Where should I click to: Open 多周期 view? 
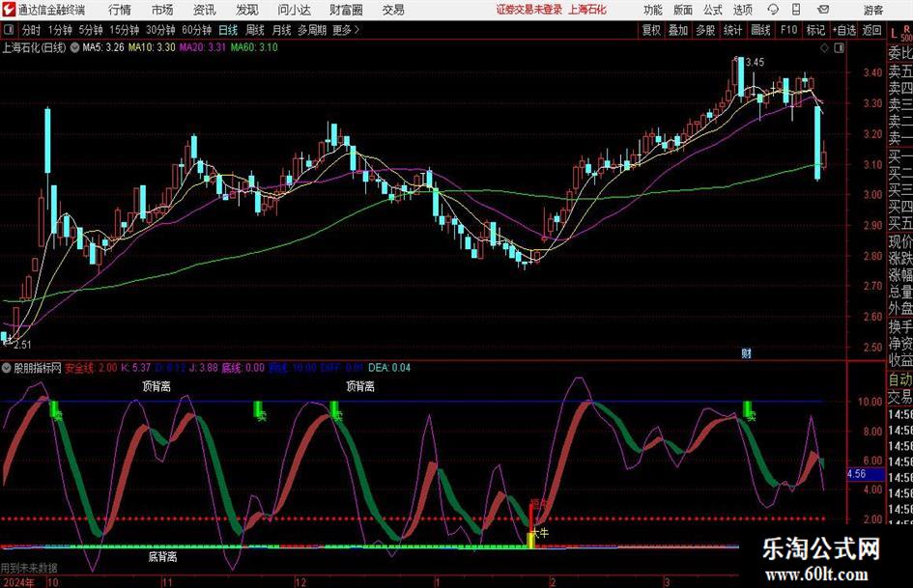[x=312, y=30]
